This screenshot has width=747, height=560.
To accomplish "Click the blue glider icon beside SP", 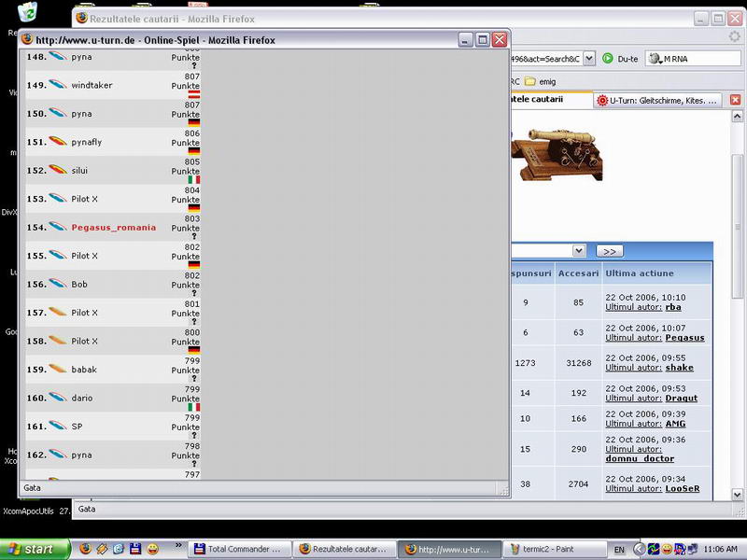I will pos(58,426).
